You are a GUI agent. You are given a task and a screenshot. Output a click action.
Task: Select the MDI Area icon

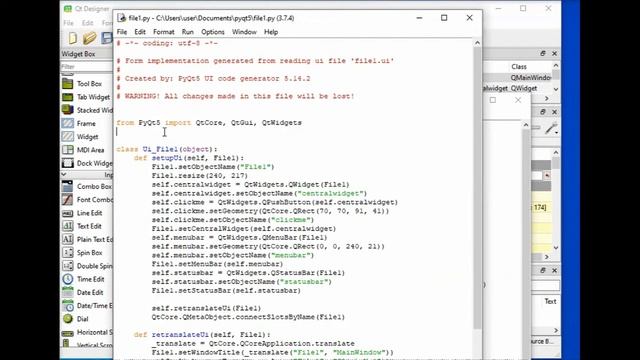click(68, 150)
